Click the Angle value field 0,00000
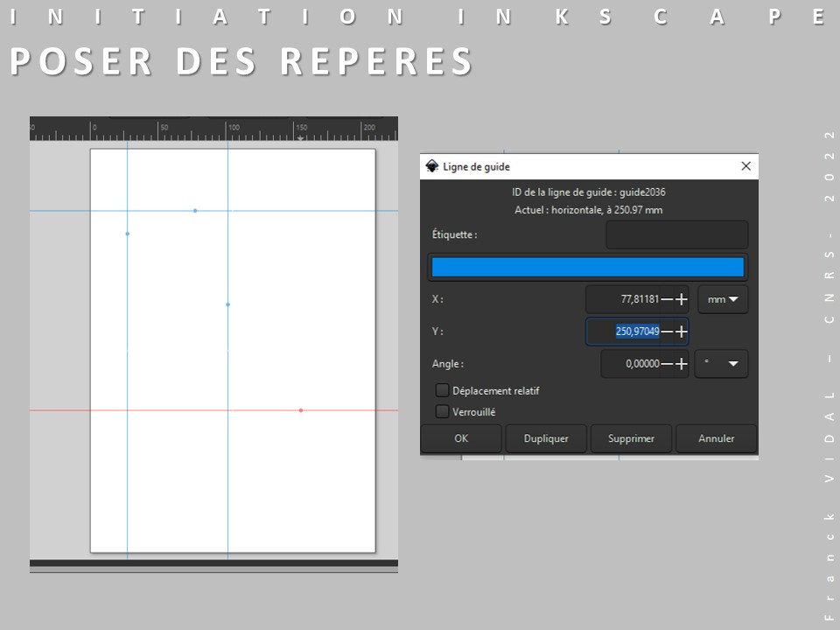 point(631,364)
